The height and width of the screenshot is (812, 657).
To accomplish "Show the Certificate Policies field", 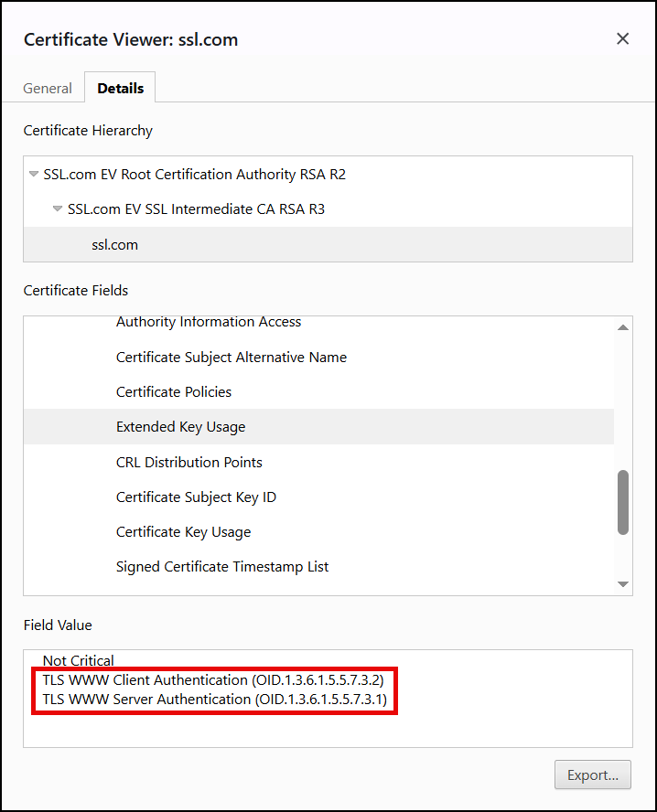I will tap(174, 392).
